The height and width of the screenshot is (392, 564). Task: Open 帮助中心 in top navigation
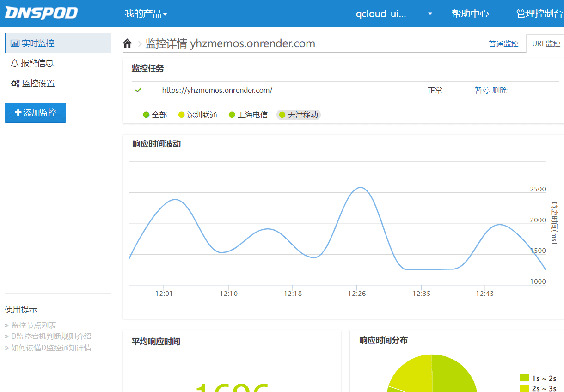pyautogui.click(x=470, y=14)
